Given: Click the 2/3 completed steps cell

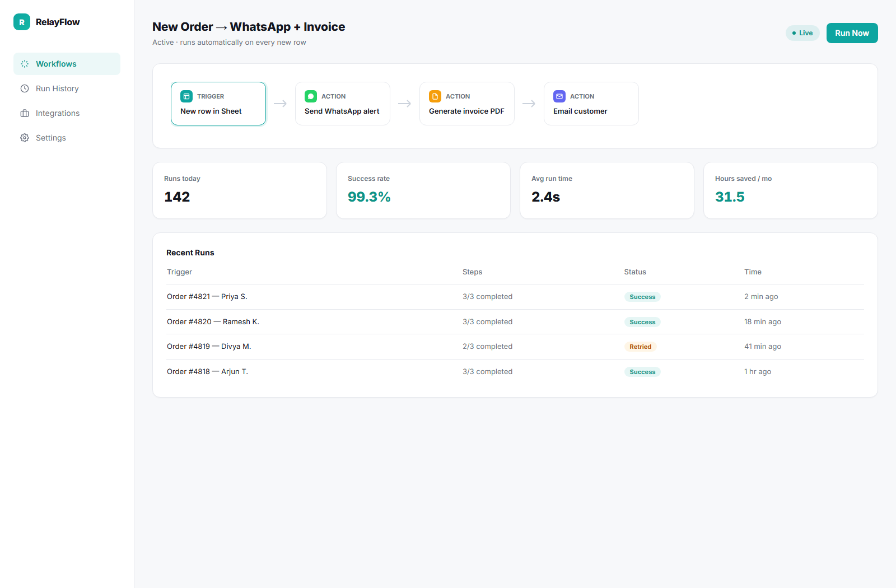Looking at the screenshot, I should (487, 347).
